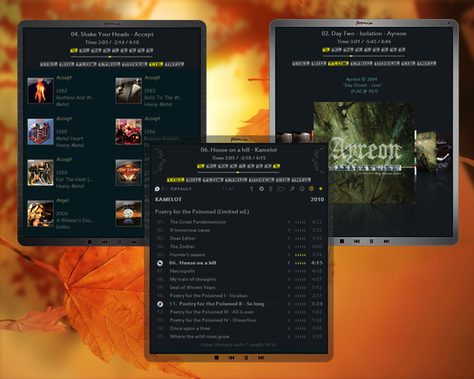This screenshot has width=474, height=379.
Task: Open the INFO tab in the Ayreon window
Action: [x=427, y=63]
